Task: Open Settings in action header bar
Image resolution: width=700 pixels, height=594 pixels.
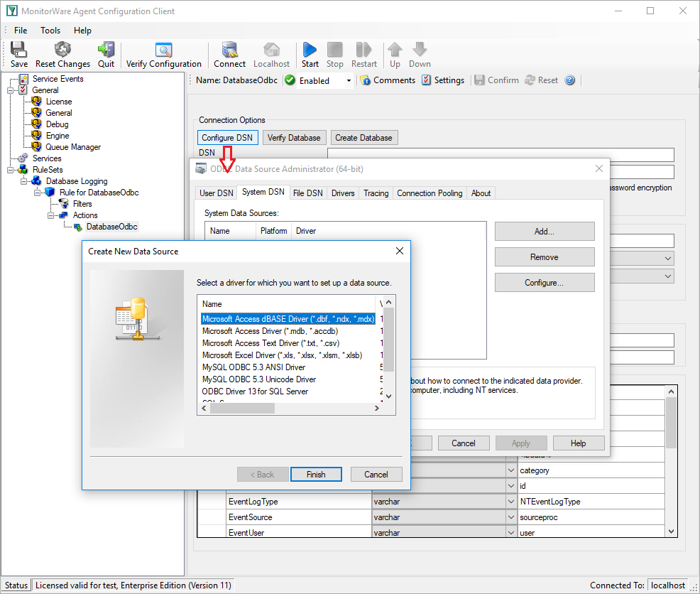Action: (x=443, y=80)
